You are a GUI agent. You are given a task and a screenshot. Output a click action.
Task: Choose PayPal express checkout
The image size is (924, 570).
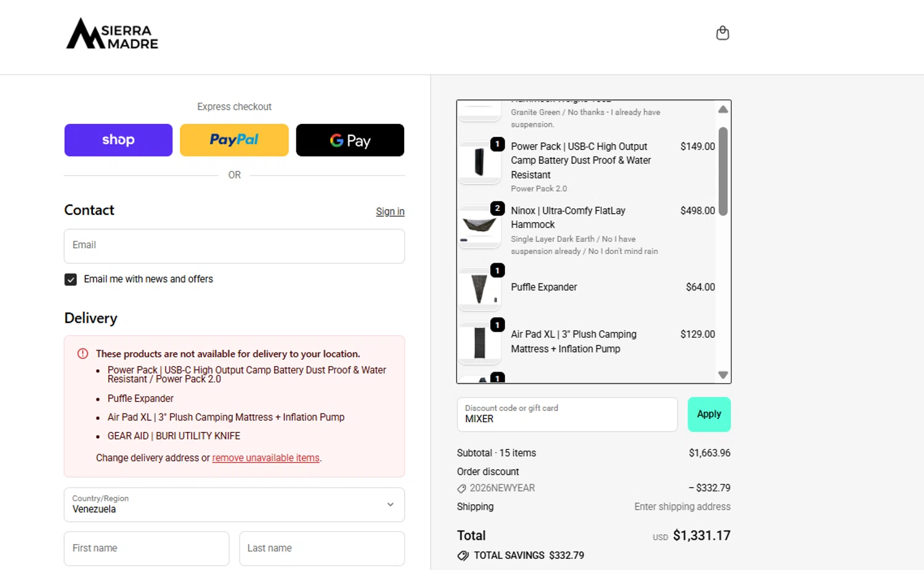(x=234, y=140)
